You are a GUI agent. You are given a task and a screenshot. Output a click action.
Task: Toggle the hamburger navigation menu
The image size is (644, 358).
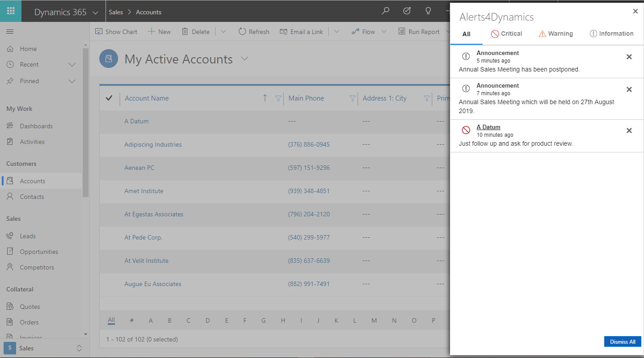coord(10,32)
